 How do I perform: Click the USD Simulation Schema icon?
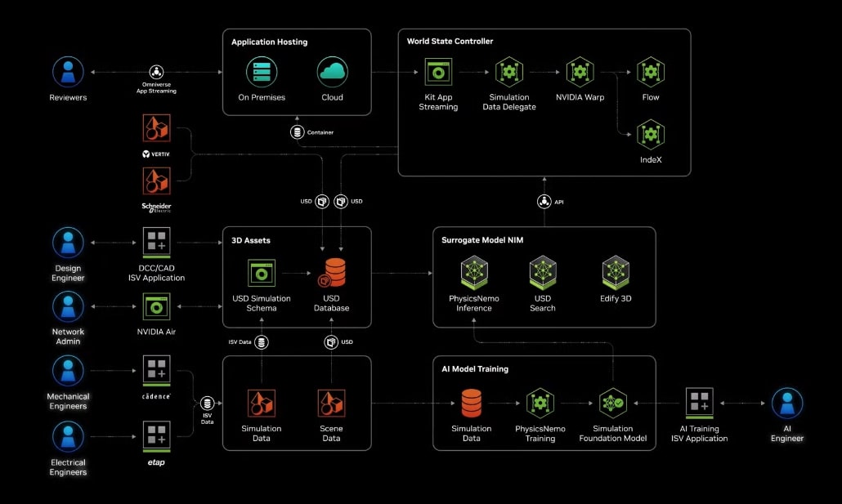click(x=261, y=273)
